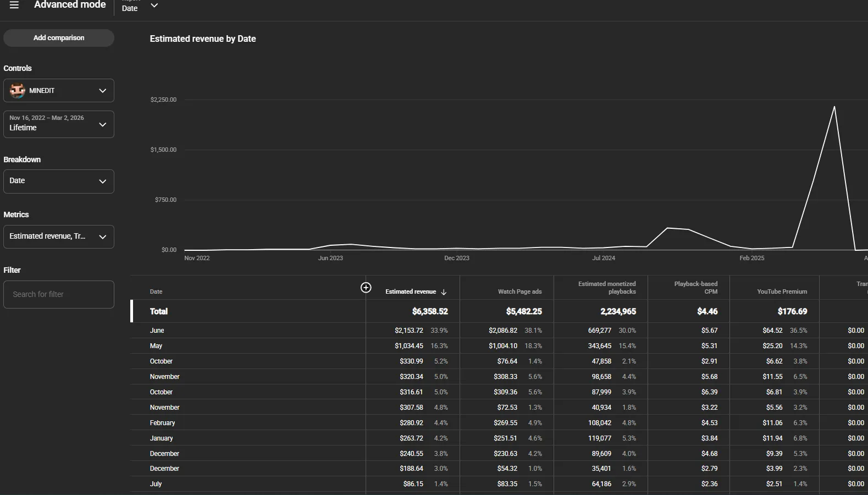Click the add metric plus icon
Screen dimensions: 868x495
click(366, 288)
